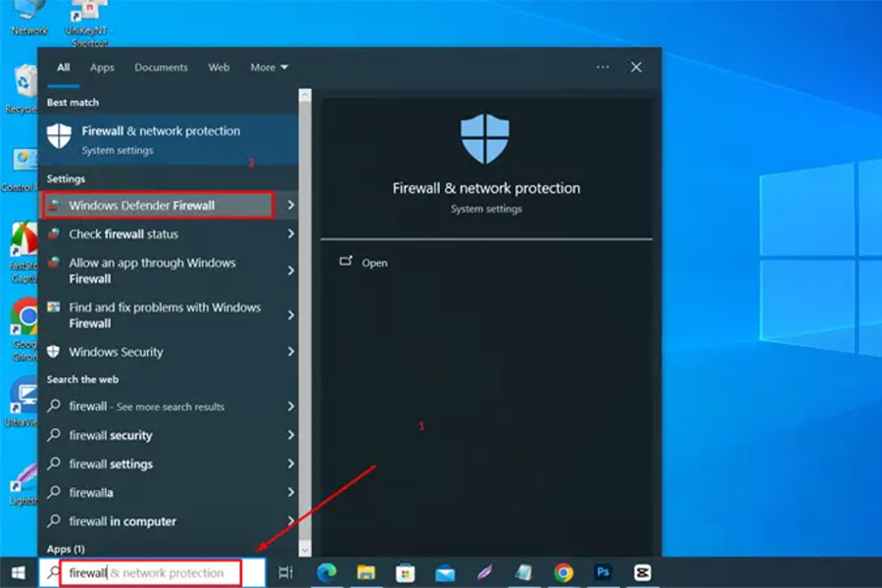Click the Apps (1) section header
This screenshot has height=588, width=882.
tap(66, 549)
